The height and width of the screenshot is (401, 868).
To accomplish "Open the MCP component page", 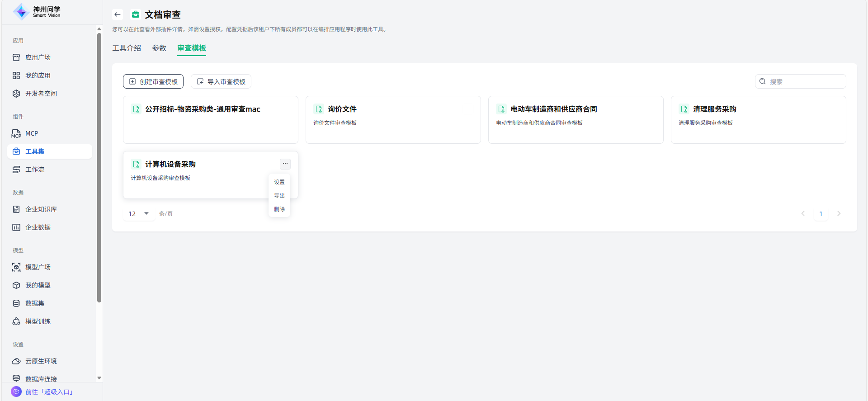I will [32, 133].
